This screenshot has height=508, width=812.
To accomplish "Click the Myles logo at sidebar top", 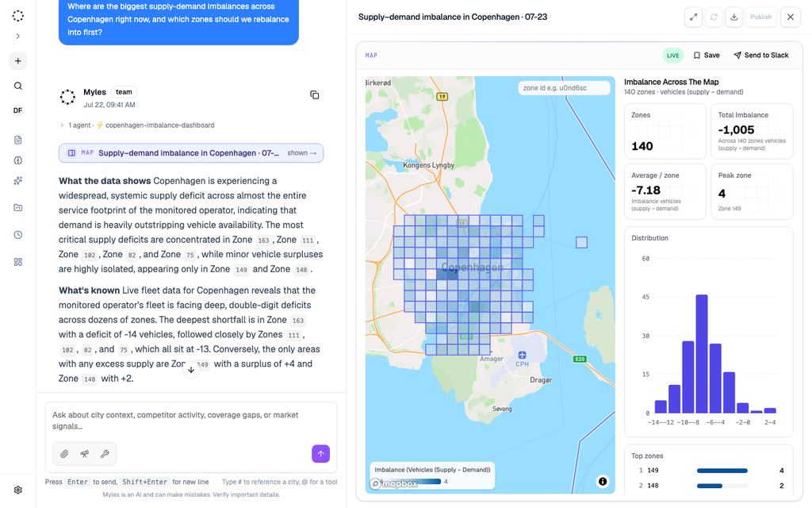I will tap(17, 16).
